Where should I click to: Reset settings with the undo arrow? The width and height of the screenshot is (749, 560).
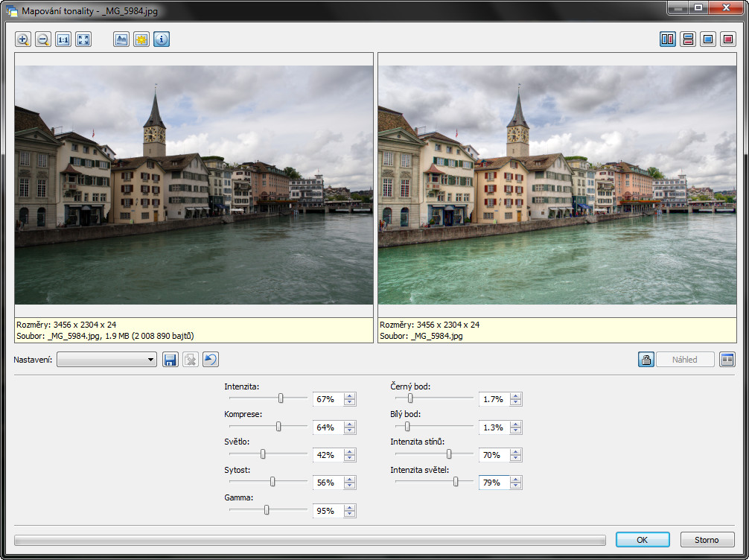pyautogui.click(x=210, y=360)
